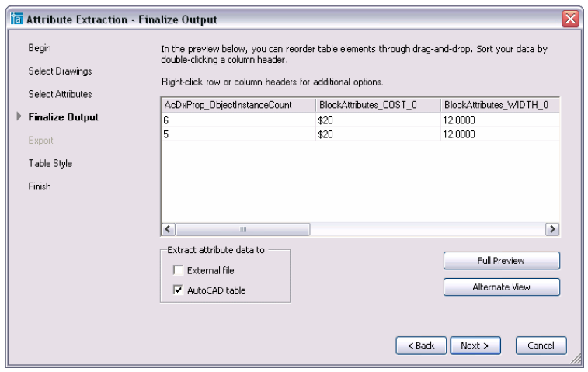The height and width of the screenshot is (372, 588).
Task: Click the right scroll arrow in preview
Action: [552, 229]
